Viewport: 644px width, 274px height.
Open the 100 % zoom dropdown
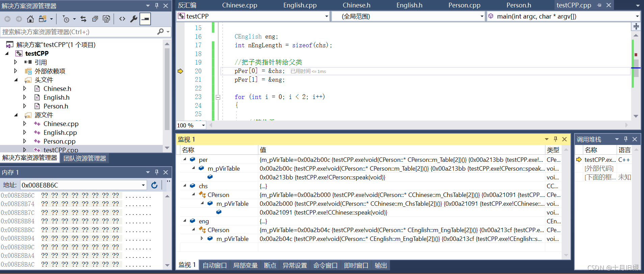203,125
